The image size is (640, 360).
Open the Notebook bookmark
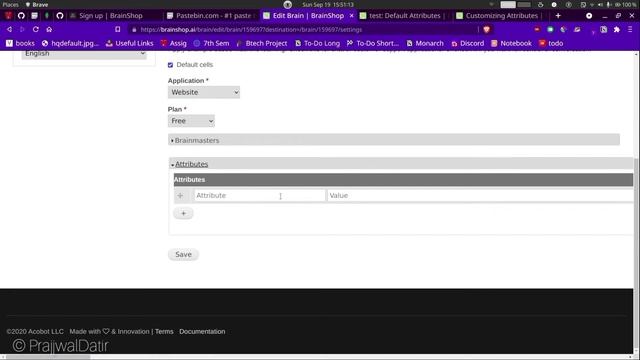tap(511, 43)
